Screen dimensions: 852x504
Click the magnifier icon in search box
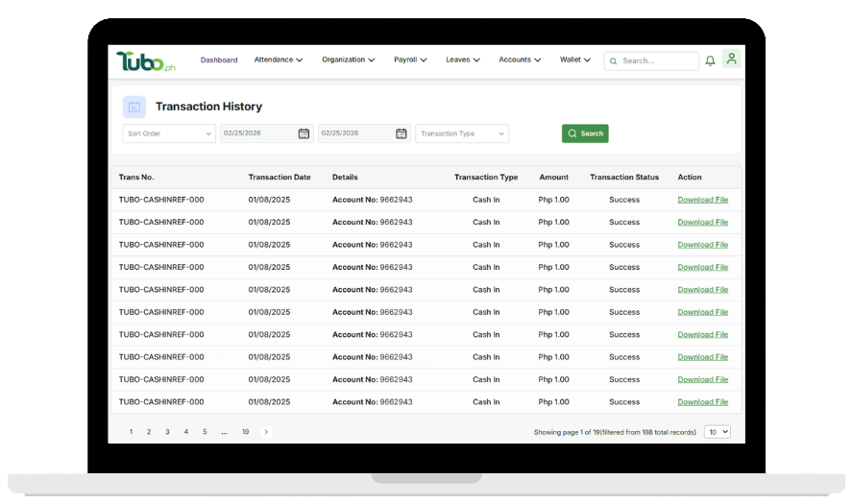pyautogui.click(x=613, y=60)
